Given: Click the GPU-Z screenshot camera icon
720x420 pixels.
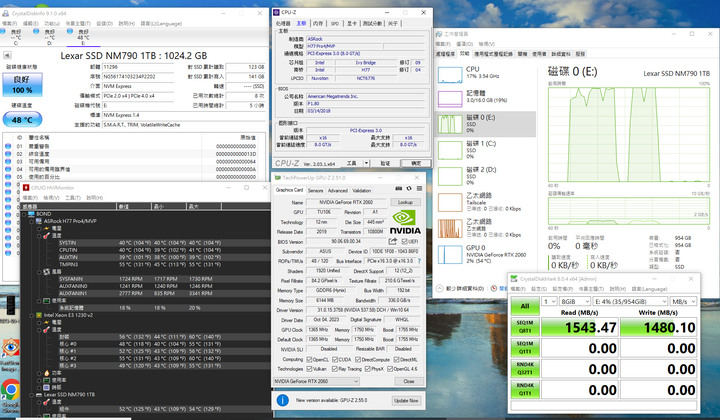Looking at the screenshot, I should click(399, 189).
